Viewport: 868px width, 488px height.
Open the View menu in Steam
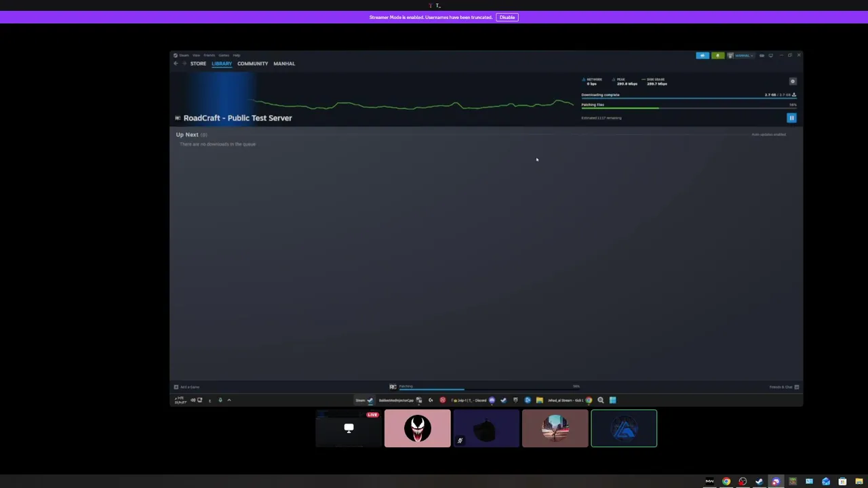(x=196, y=56)
